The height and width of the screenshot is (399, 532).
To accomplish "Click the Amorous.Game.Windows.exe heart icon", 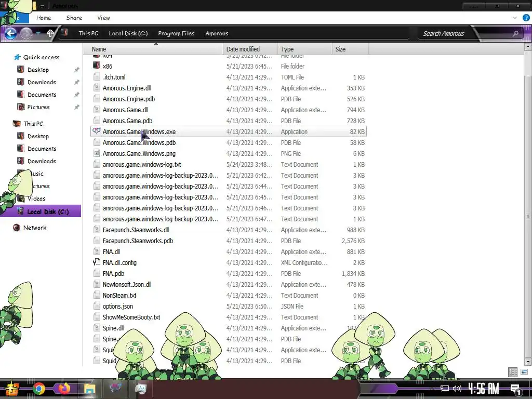I will coord(97,131).
